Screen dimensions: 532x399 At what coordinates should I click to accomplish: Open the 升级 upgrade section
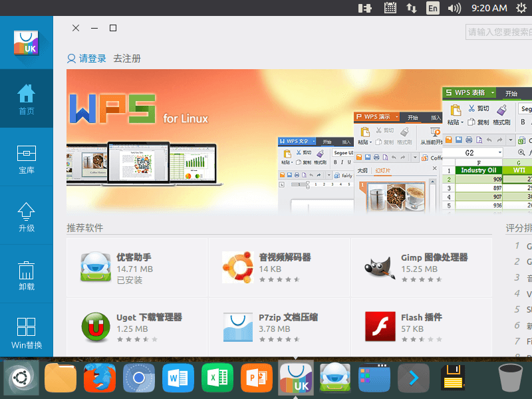tap(27, 217)
